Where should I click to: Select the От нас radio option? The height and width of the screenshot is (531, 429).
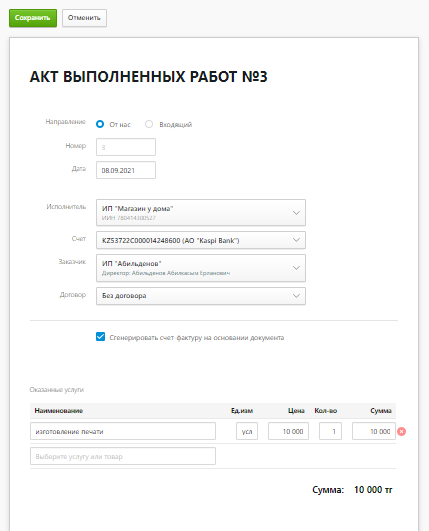tap(100, 124)
